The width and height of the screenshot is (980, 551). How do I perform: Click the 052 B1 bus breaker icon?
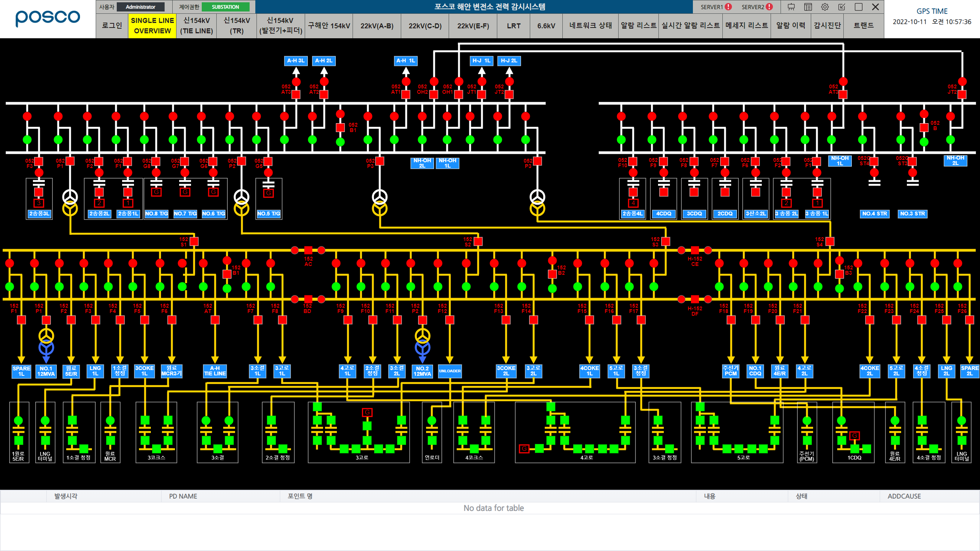340,127
